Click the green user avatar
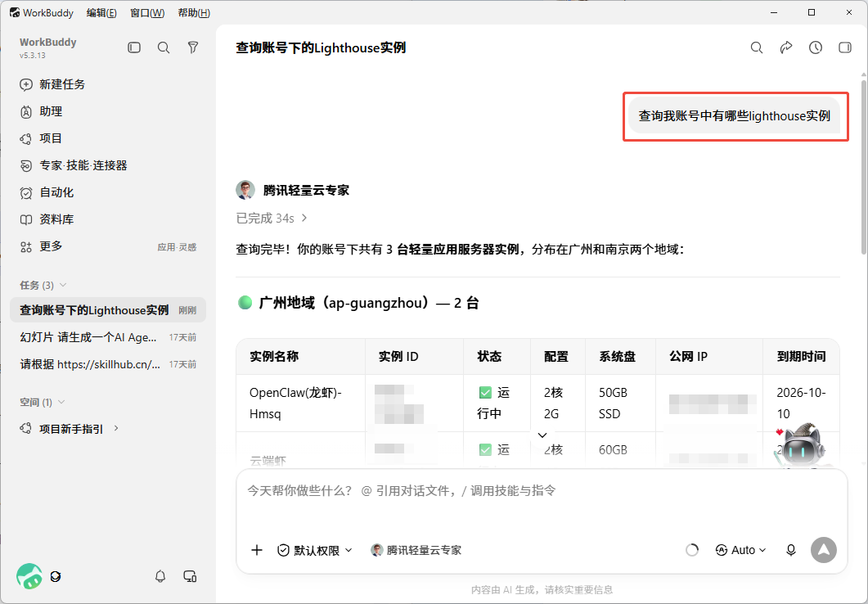The image size is (868, 604). point(29,576)
